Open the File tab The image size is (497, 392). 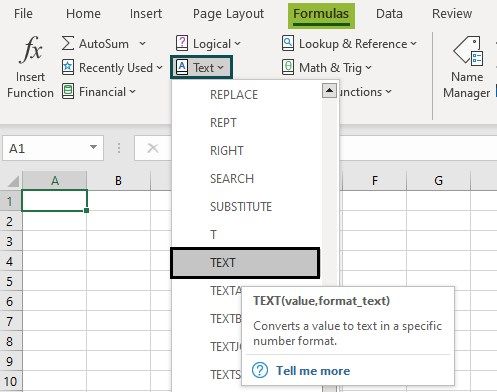pos(23,14)
